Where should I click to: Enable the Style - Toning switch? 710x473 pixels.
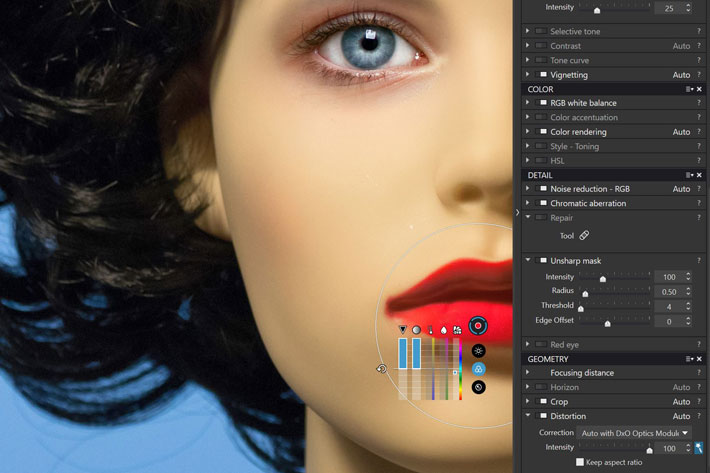[541, 146]
